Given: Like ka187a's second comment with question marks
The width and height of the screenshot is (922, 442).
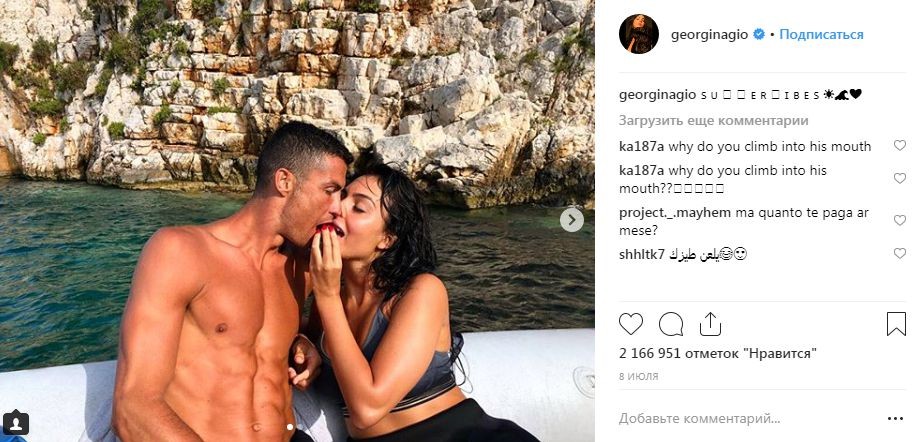Looking at the screenshot, I should [x=900, y=178].
